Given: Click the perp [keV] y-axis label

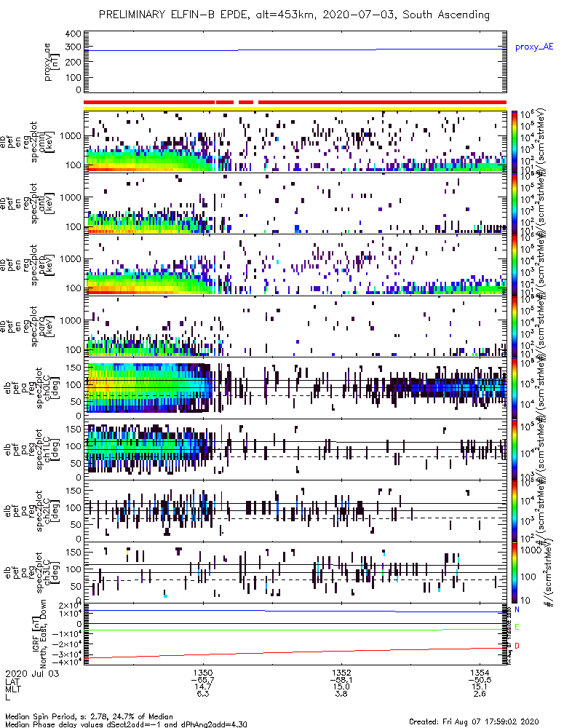Looking at the screenshot, I should tap(48, 266).
